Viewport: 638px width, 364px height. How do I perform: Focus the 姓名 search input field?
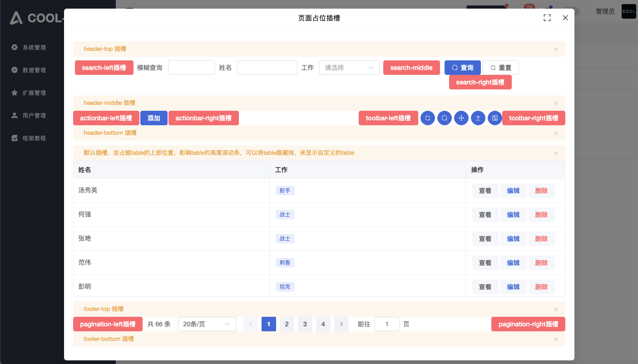(267, 68)
